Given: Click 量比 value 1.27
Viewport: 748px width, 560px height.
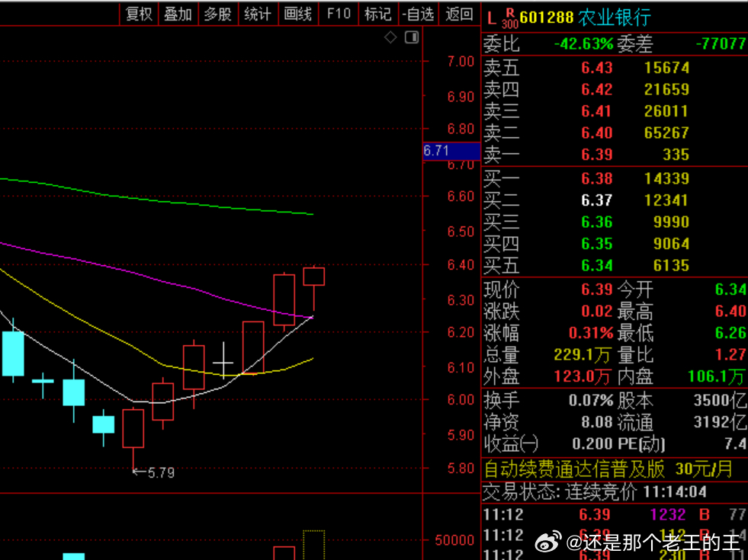Looking at the screenshot, I should point(730,354).
